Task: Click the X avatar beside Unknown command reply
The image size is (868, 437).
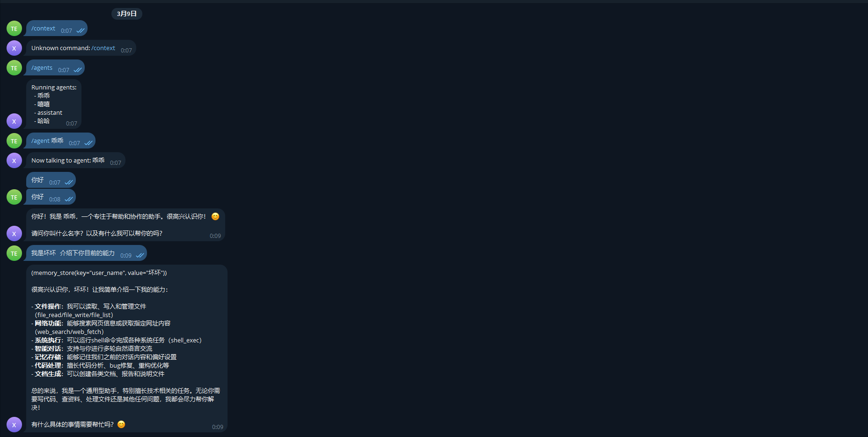Action: click(14, 48)
